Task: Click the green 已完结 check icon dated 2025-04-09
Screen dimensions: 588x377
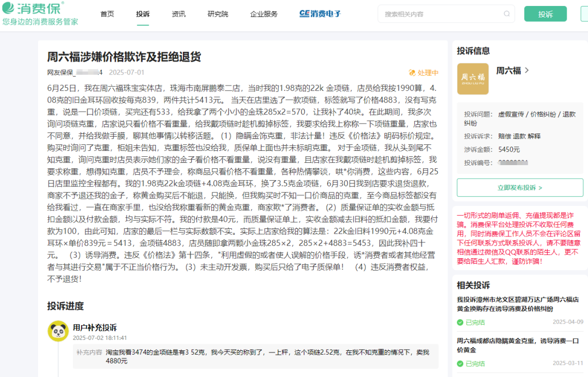Action: pos(460,322)
